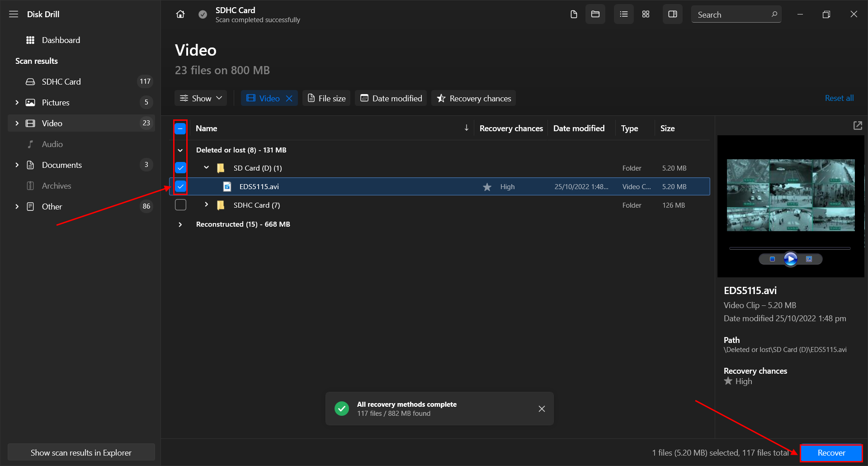
Task: Click the SDHC Card drive icon in sidebar
Action: [x=30, y=82]
